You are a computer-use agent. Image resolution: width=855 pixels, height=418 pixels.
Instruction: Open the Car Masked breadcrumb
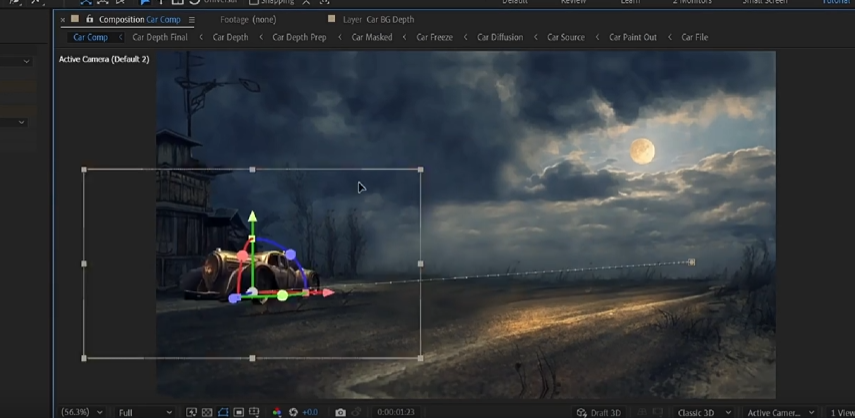click(x=372, y=37)
